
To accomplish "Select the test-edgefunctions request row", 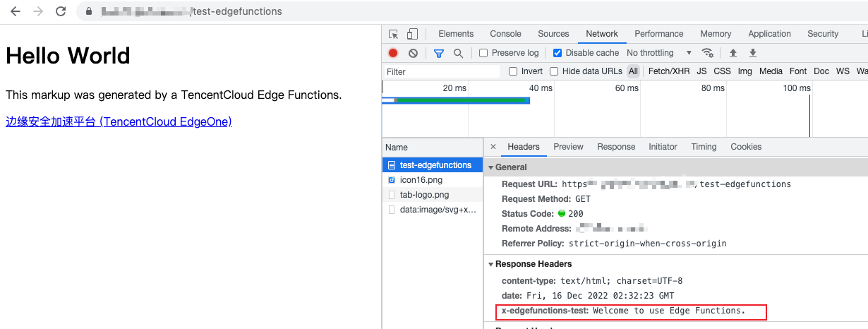I will coord(432,165).
